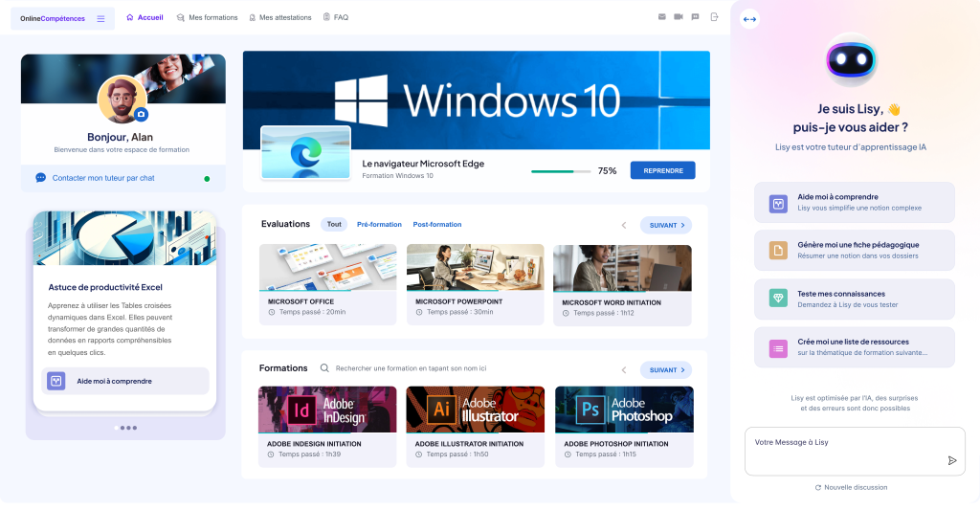Go to Accueil in the navigation
This screenshot has height=510, width=980.
145,17
